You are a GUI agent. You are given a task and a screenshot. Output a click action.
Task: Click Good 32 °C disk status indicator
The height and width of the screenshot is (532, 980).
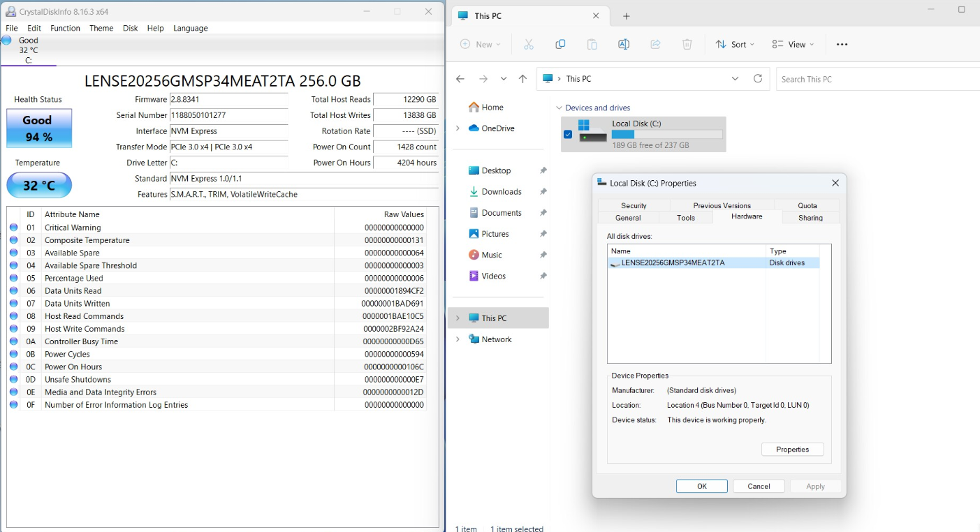pyautogui.click(x=28, y=50)
